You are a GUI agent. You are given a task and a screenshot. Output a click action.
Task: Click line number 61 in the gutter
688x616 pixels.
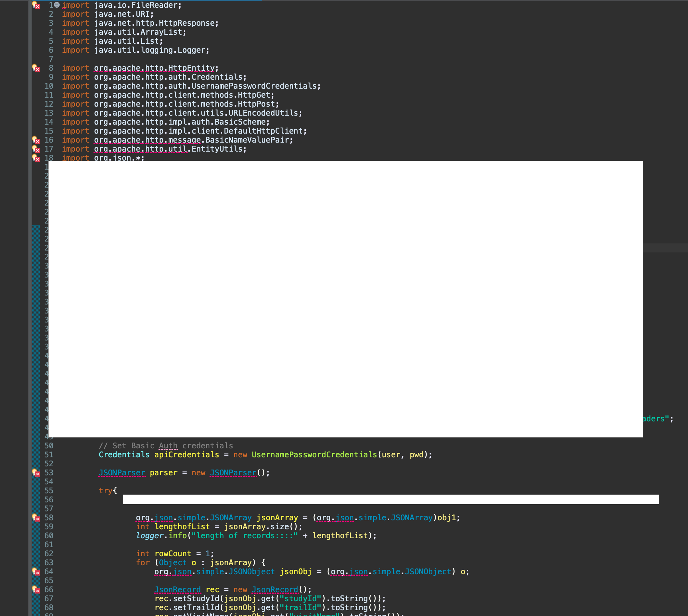[x=49, y=545]
